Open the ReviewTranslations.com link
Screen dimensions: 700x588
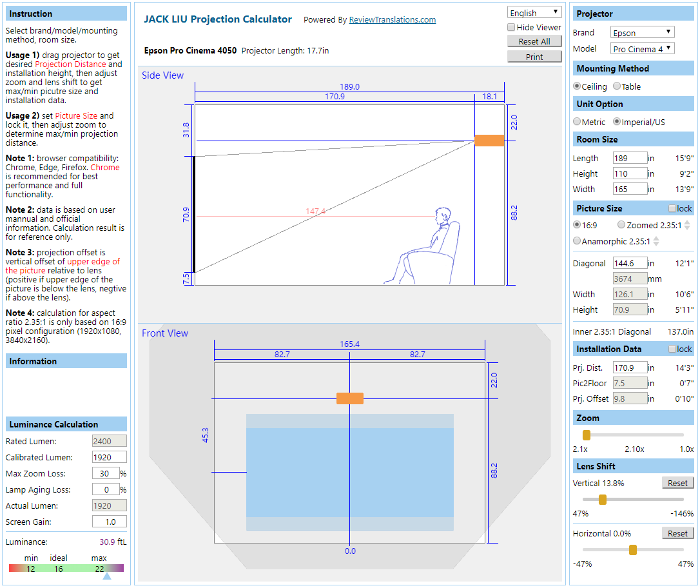[393, 19]
